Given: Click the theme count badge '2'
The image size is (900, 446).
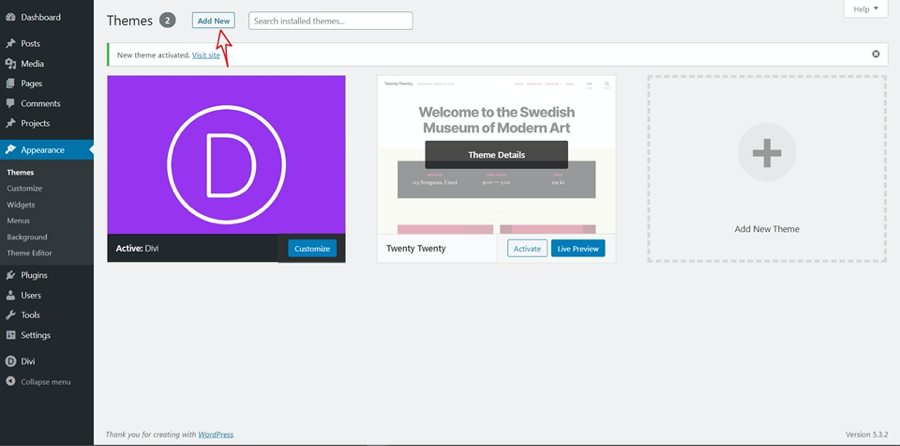Looking at the screenshot, I should pos(167,21).
